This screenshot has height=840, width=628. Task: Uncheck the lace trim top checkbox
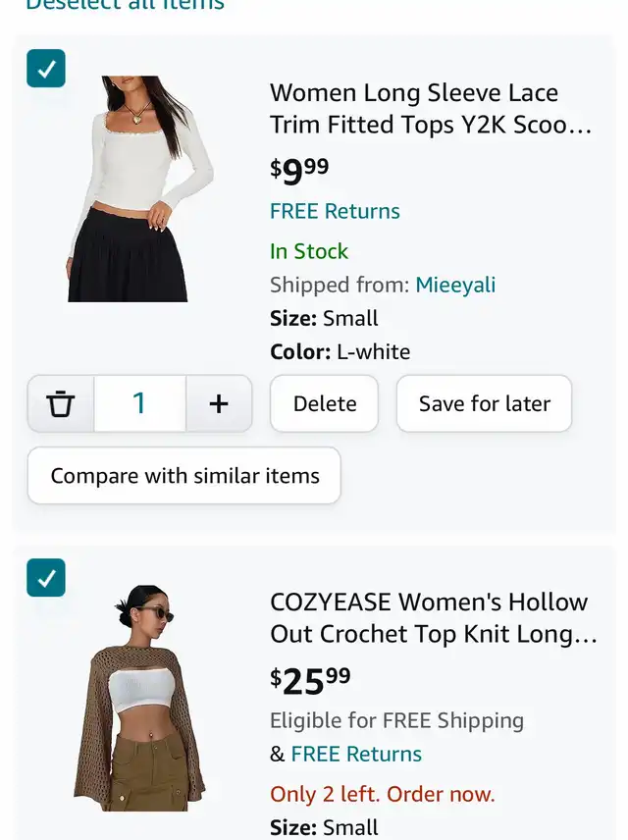click(46, 69)
